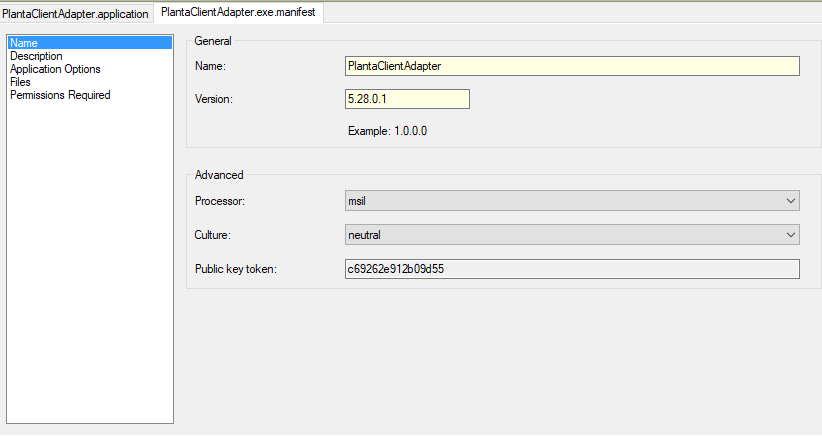Switch to the PlantaClientAdapter.application tab
Image resolution: width=822 pixels, height=437 pixels.
[x=75, y=14]
